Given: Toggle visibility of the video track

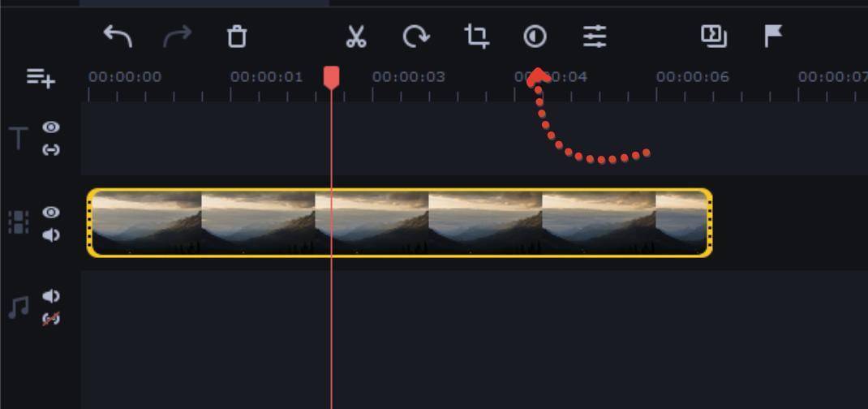Looking at the screenshot, I should point(51,213).
